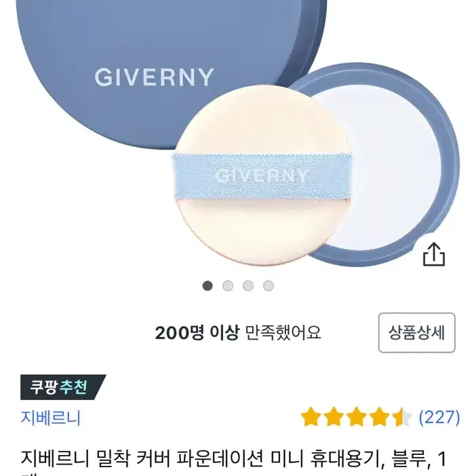The width and height of the screenshot is (476, 476).
Task: Tap the blue GIVERNY ribbon on puff
Action: coord(262,176)
